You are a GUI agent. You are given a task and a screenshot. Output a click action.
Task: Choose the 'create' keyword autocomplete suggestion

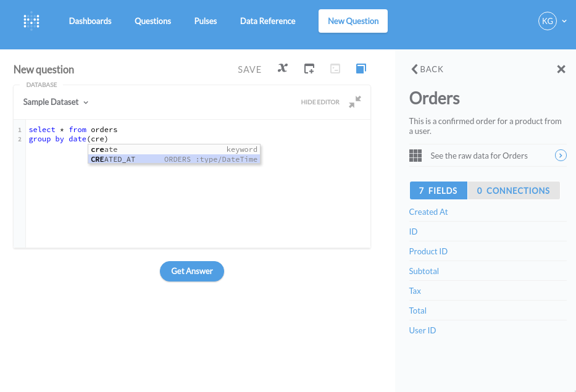174,149
